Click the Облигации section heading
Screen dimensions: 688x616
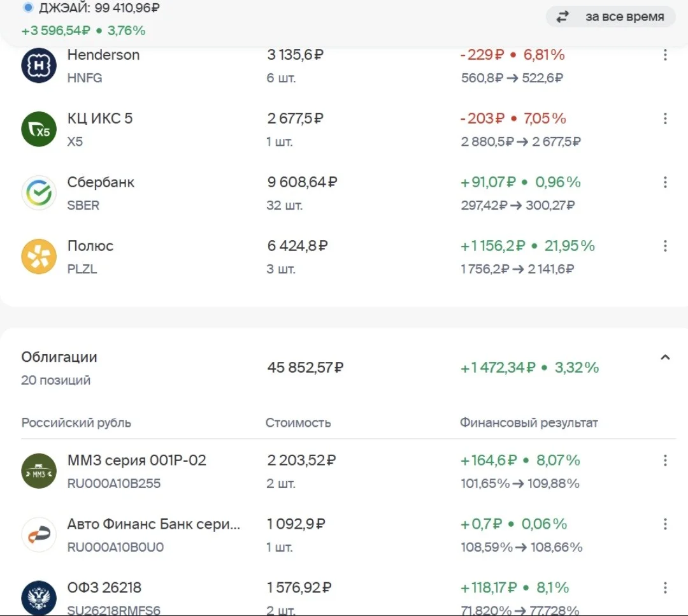click(x=59, y=357)
